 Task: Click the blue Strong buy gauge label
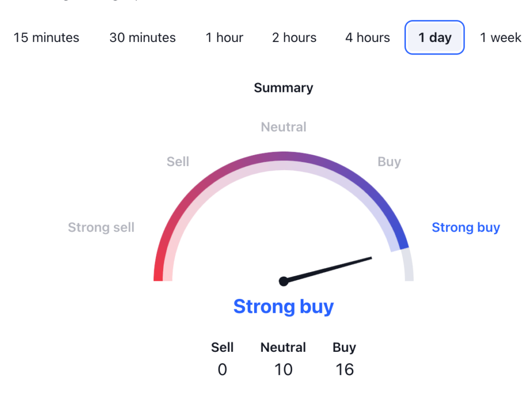pos(465,227)
